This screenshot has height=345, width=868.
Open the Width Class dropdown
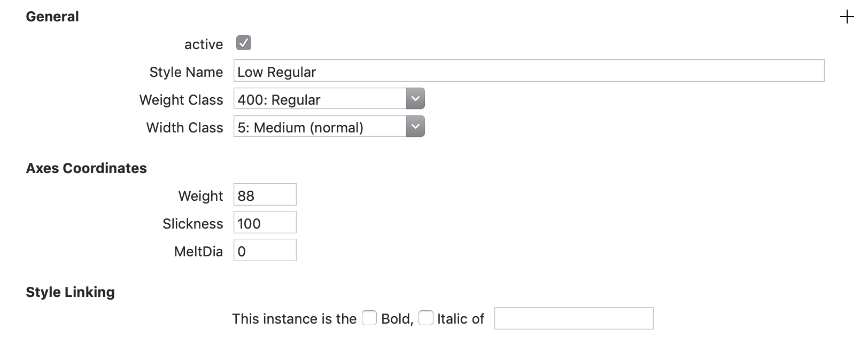[415, 127]
